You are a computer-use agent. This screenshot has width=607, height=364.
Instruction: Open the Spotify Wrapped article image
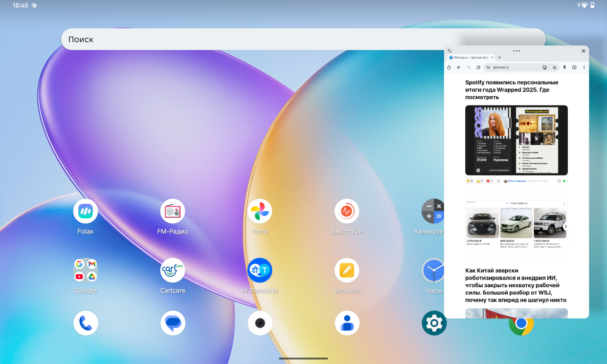click(x=517, y=140)
